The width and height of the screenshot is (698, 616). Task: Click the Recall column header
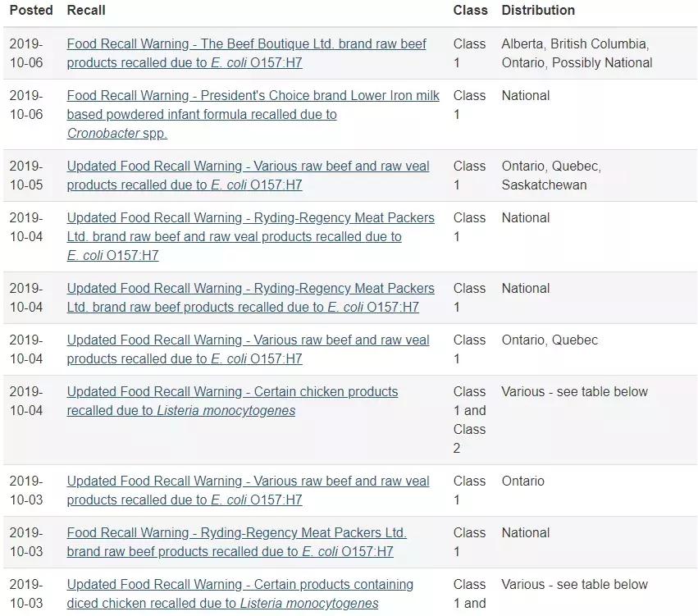(86, 11)
